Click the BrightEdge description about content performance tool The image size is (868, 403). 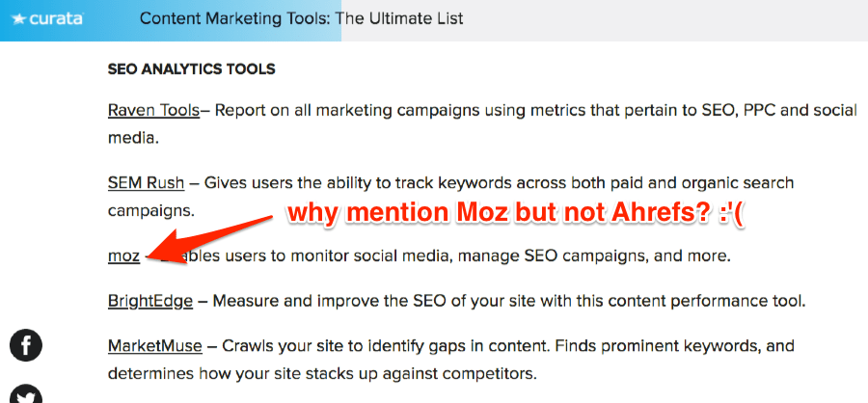[x=509, y=302]
